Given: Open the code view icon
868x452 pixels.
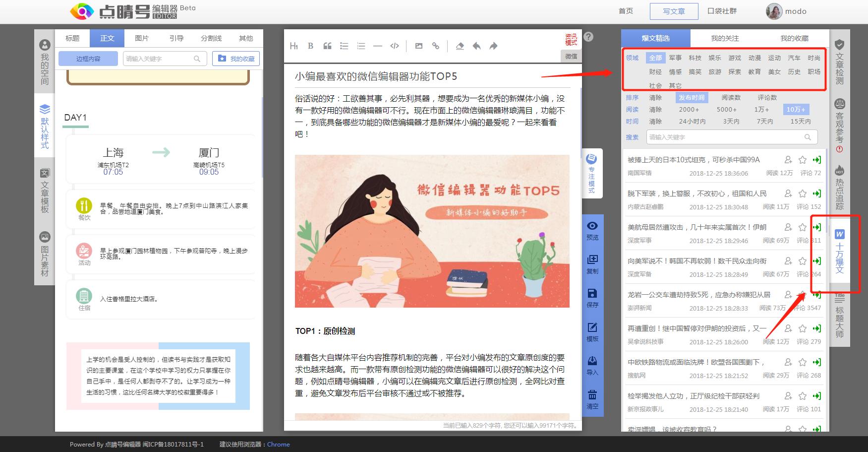Looking at the screenshot, I should [x=395, y=46].
